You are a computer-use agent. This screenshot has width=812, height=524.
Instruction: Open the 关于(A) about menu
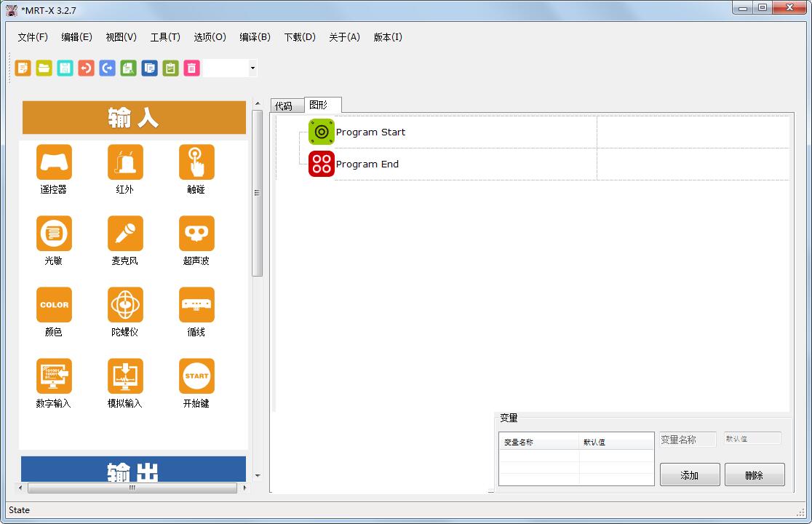(x=344, y=37)
